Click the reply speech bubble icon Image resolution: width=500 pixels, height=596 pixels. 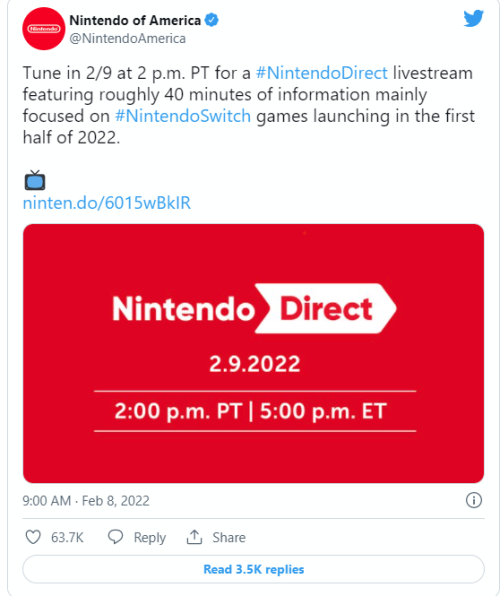[115, 537]
